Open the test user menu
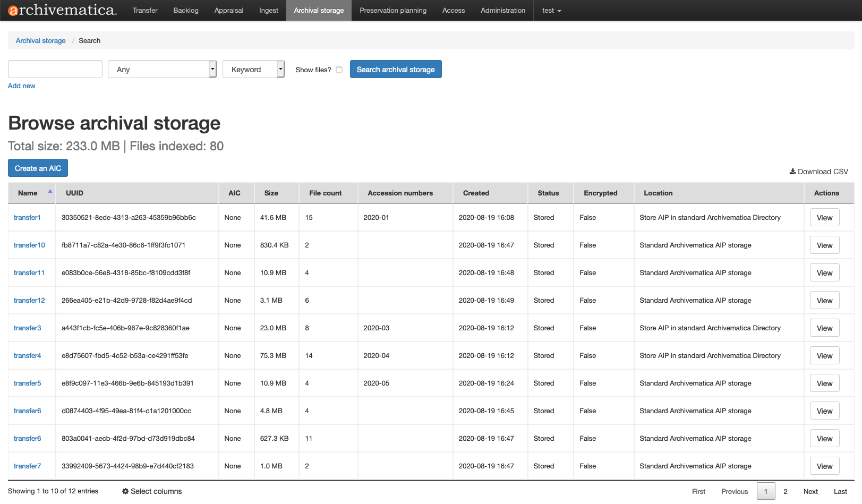The height and width of the screenshot is (504, 862). point(551,10)
